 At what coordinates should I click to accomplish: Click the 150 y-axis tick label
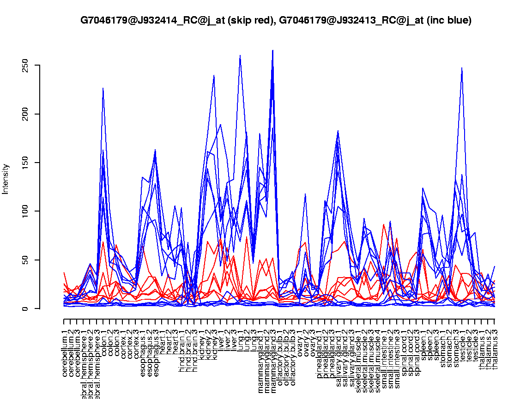click(27, 163)
